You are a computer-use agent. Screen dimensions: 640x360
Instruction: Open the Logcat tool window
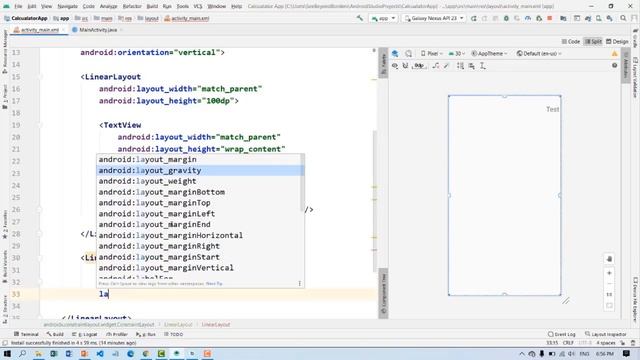[85, 334]
